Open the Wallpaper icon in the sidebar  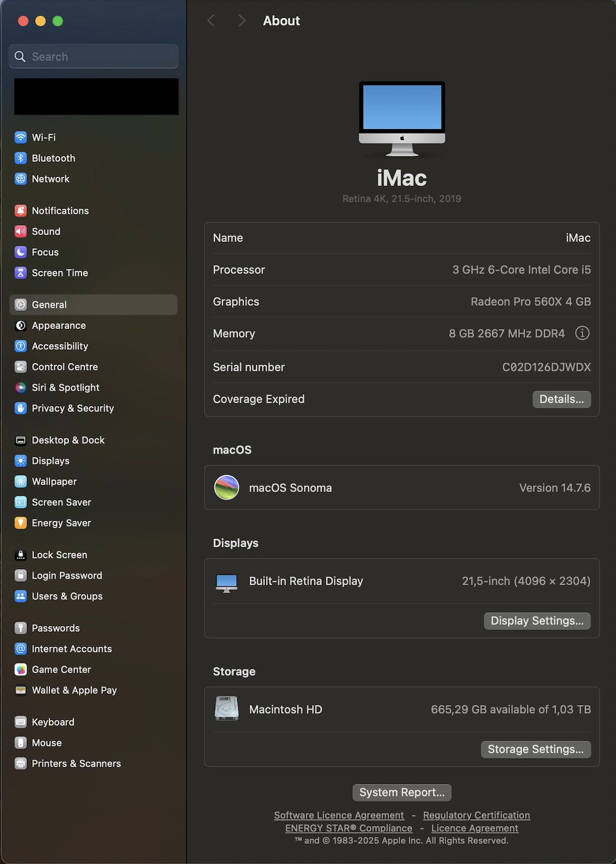[21, 481]
